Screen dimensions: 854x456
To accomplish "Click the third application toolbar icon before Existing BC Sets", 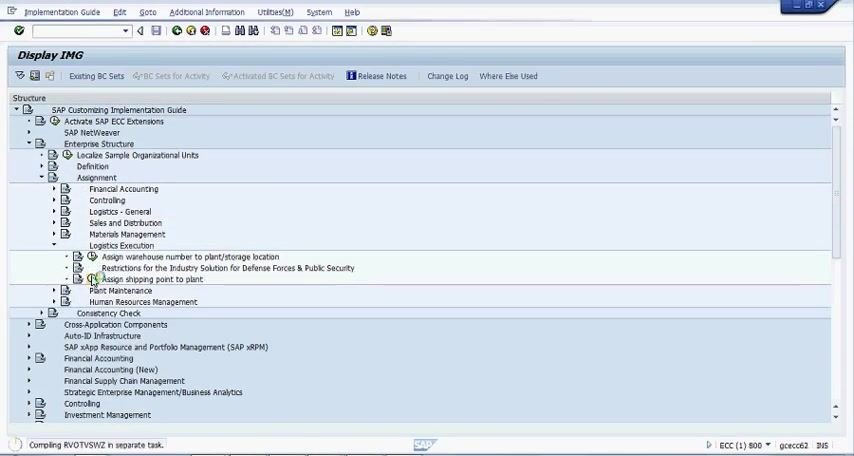I will tap(50, 76).
